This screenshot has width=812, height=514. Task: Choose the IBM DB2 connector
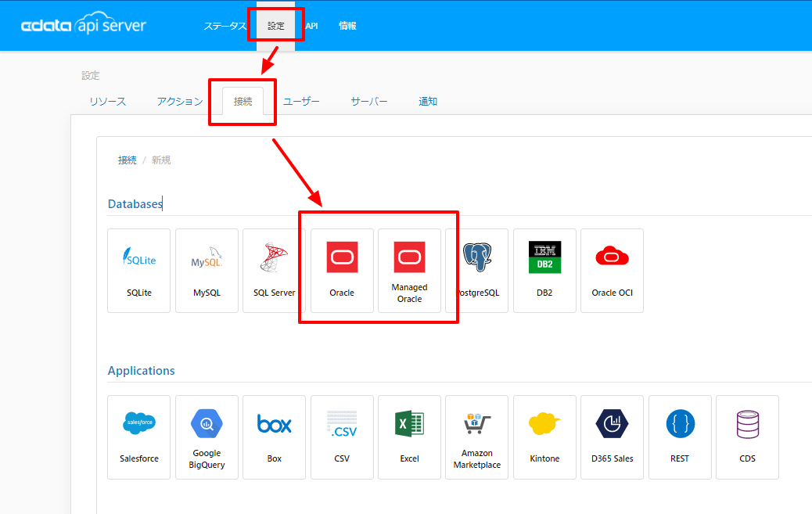544,271
